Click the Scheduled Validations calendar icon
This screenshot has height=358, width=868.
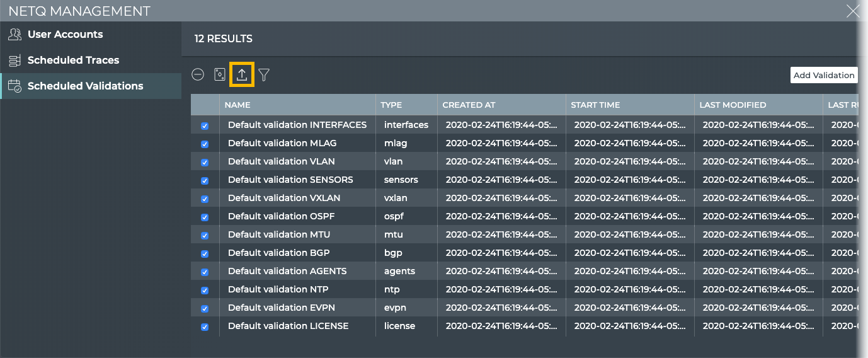click(14, 86)
